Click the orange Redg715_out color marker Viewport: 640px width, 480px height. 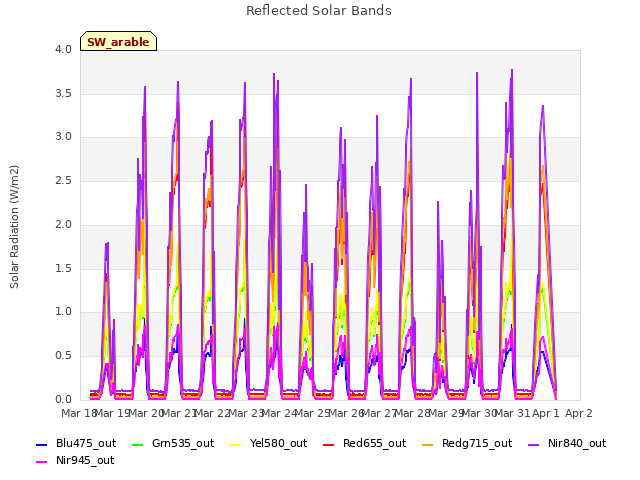click(428, 444)
